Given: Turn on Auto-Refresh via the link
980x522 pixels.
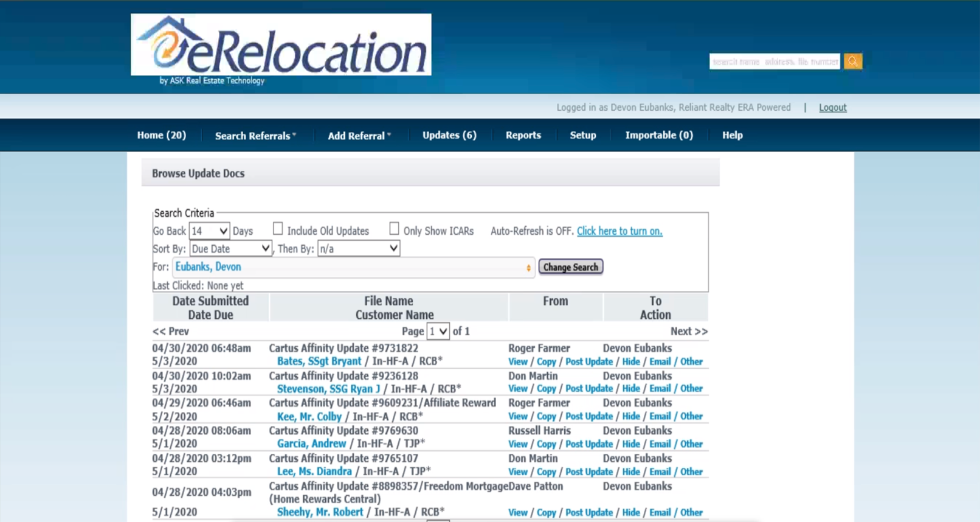Looking at the screenshot, I should (x=619, y=231).
